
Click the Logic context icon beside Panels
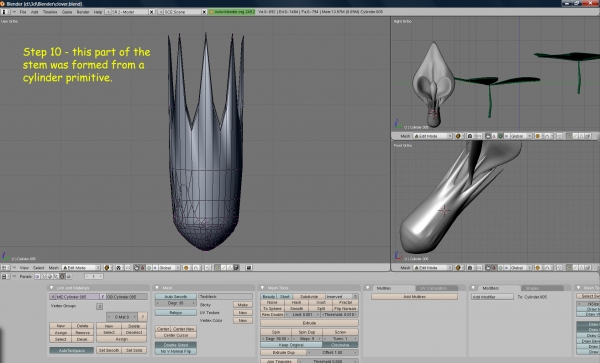(37, 276)
